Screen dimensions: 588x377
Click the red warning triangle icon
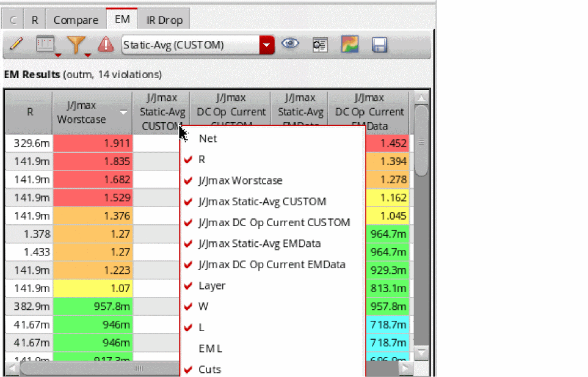[106, 45]
